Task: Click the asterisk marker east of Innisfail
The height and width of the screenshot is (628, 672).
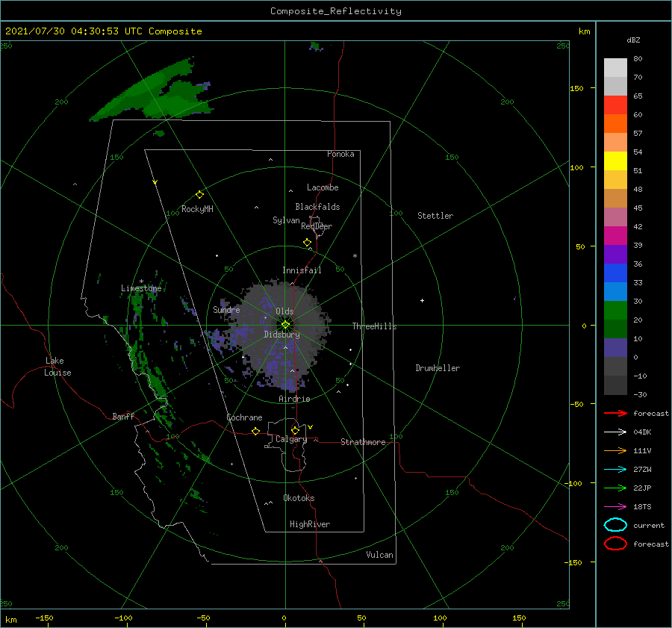Action: click(x=355, y=256)
